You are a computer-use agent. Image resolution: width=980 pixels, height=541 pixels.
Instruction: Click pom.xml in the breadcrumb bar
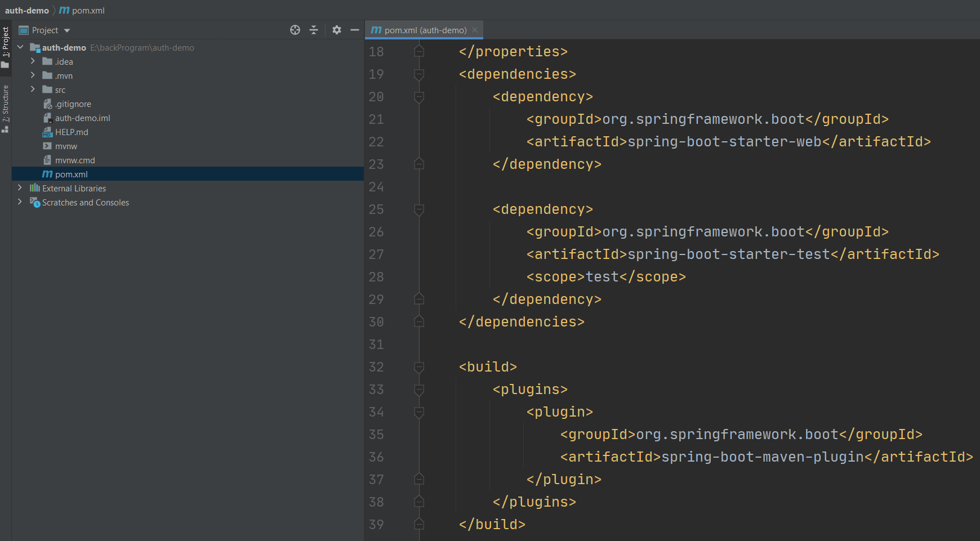point(82,10)
